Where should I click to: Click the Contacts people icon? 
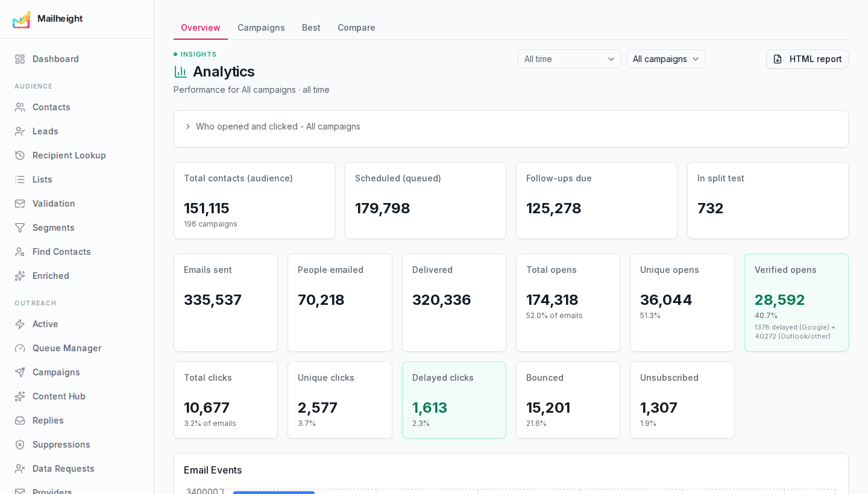[20, 107]
